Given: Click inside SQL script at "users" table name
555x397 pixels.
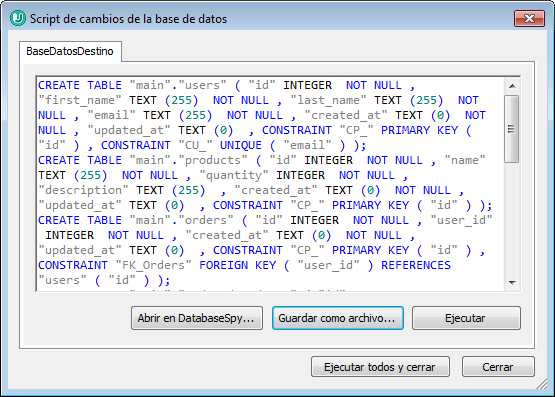Looking at the screenshot, I should pos(202,85).
